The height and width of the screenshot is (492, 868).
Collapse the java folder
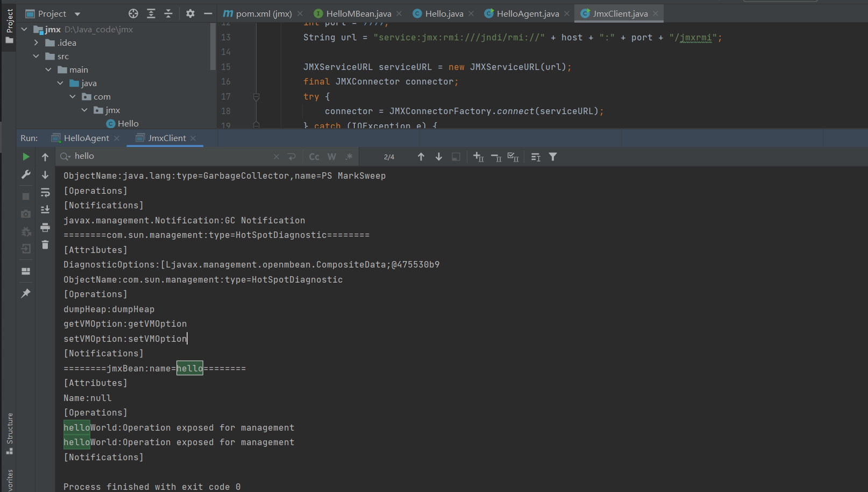[60, 83]
